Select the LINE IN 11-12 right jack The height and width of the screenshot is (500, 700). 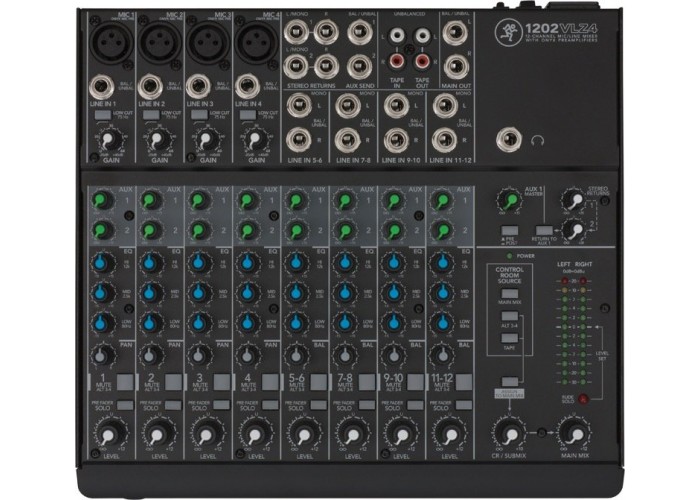(445, 140)
